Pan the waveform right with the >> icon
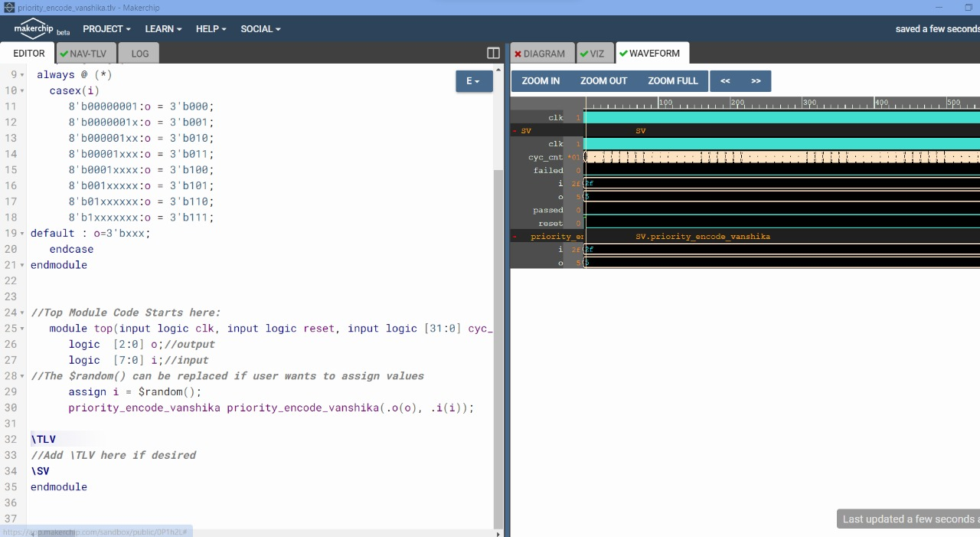This screenshot has height=537, width=980. pyautogui.click(x=756, y=80)
